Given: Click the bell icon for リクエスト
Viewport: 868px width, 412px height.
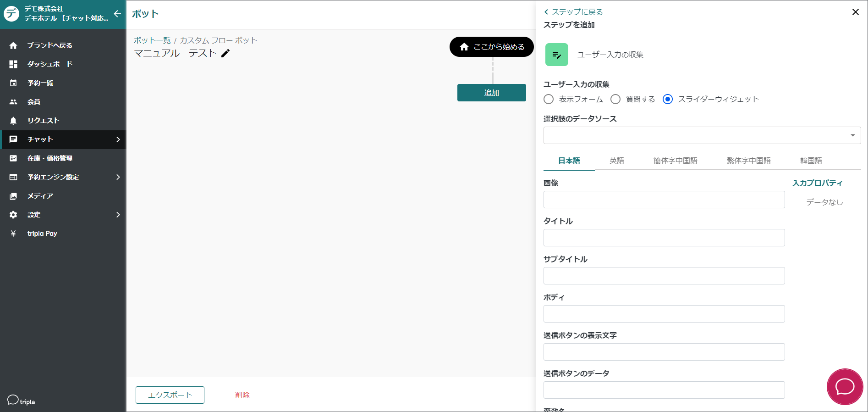Looking at the screenshot, I should (x=13, y=121).
